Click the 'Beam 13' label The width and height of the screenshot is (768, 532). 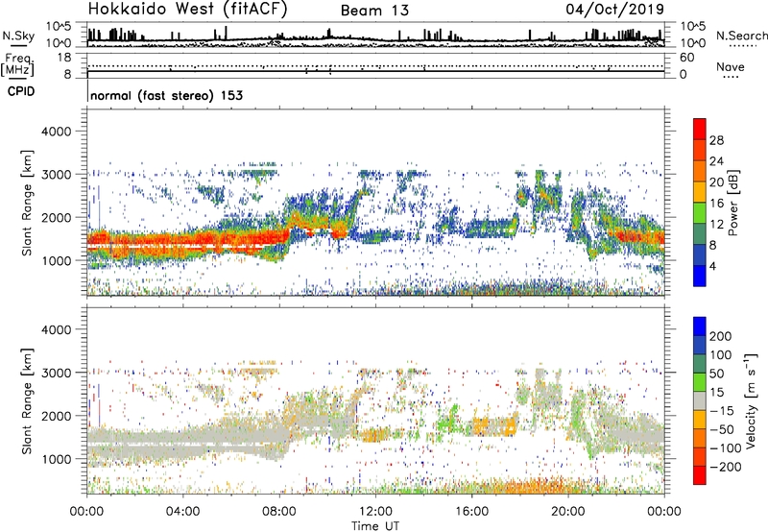click(374, 11)
